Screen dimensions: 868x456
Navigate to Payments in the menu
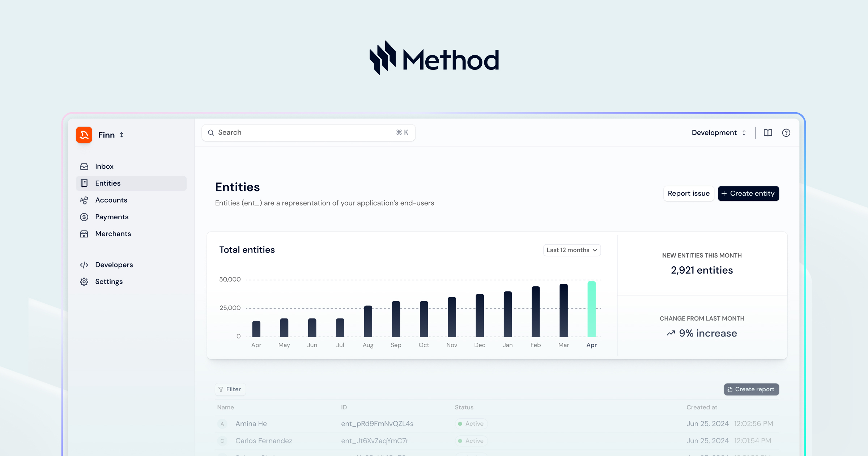tap(112, 216)
